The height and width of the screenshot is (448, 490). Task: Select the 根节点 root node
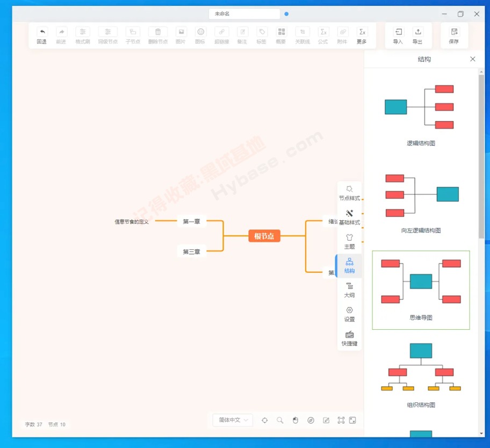click(x=264, y=236)
